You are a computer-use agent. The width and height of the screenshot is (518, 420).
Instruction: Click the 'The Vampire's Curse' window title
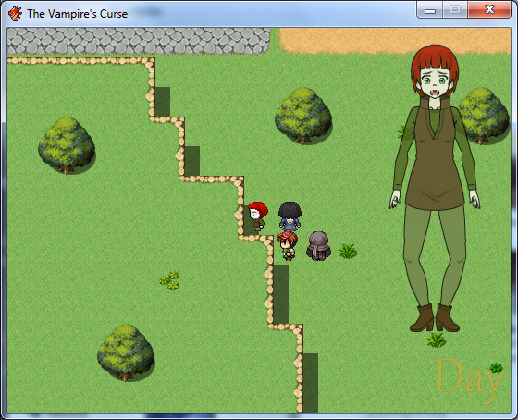[77, 14]
